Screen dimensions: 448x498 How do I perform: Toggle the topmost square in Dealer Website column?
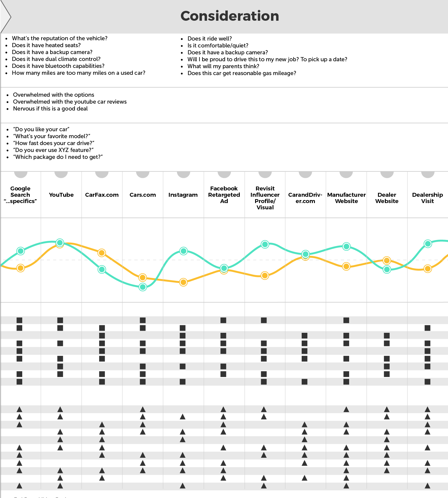[x=387, y=336]
